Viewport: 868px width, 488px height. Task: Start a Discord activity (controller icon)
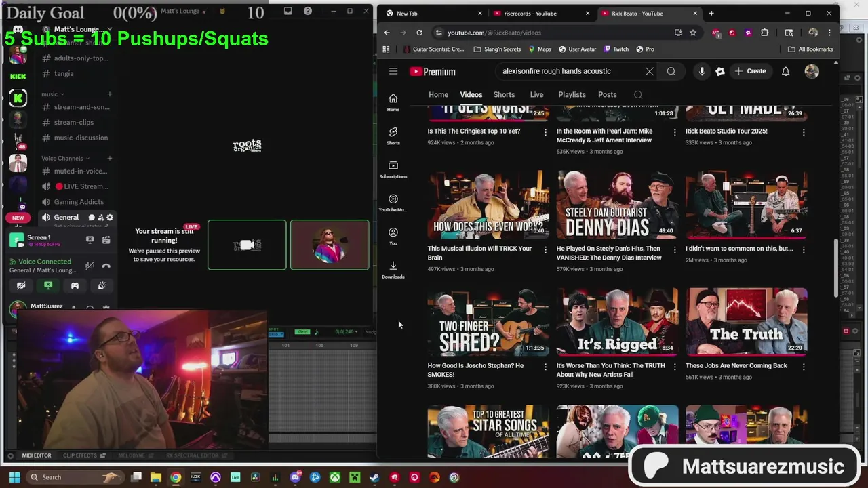[75, 285]
